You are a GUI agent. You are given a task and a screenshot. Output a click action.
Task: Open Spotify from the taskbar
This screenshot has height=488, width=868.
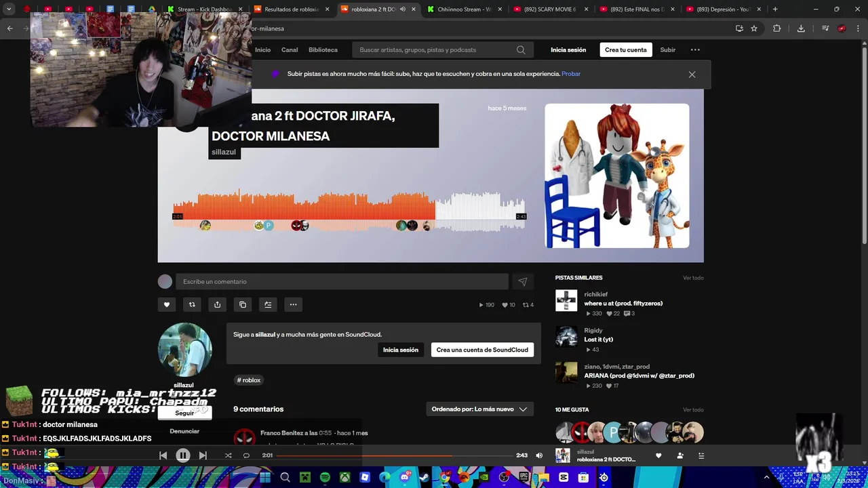coord(325,478)
